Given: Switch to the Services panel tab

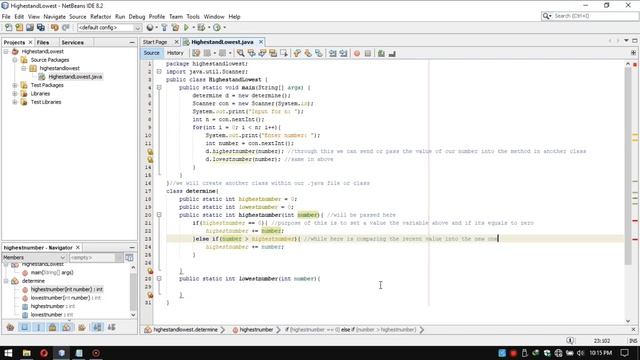Looking at the screenshot, I should point(73,42).
